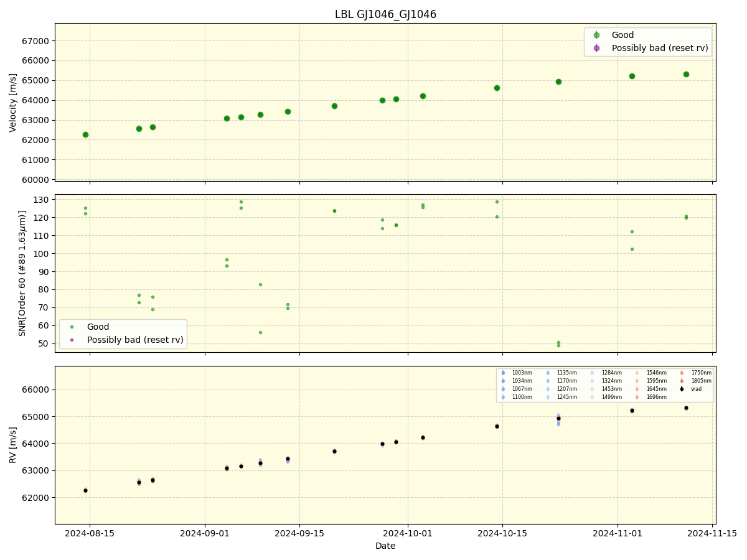Click the 2024-09-01 date tick label
747x560 pixels.
click(205, 533)
